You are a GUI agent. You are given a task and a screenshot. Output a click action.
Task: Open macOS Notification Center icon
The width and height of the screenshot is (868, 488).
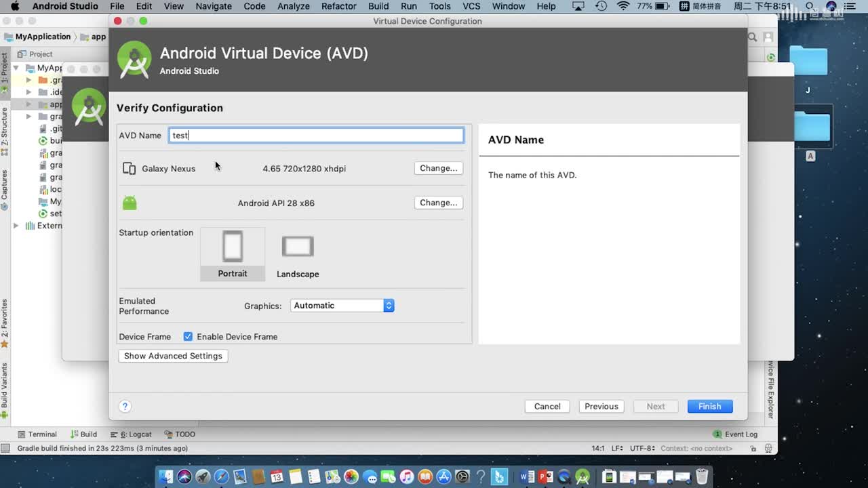(x=849, y=6)
